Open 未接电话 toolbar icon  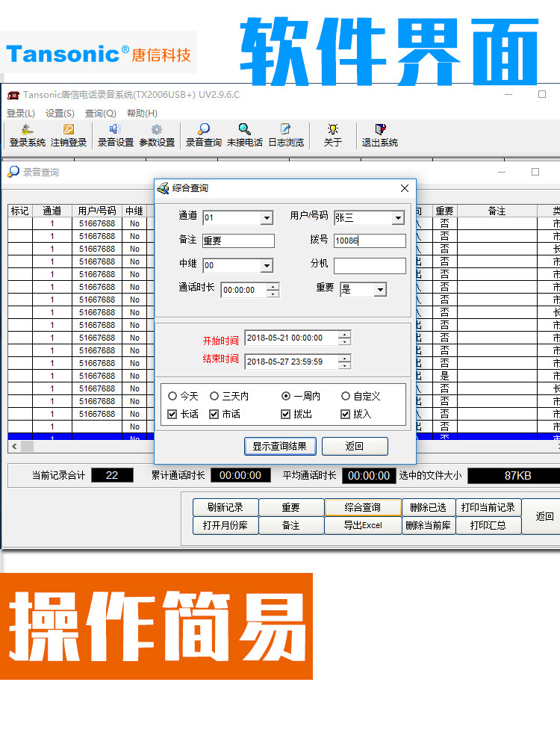(x=245, y=136)
